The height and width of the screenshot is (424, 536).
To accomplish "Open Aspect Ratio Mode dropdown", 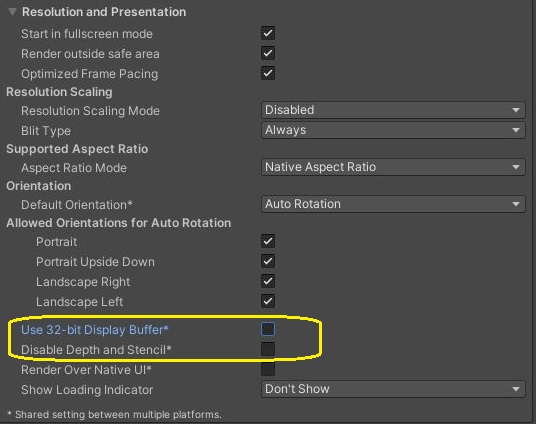I will click(393, 167).
